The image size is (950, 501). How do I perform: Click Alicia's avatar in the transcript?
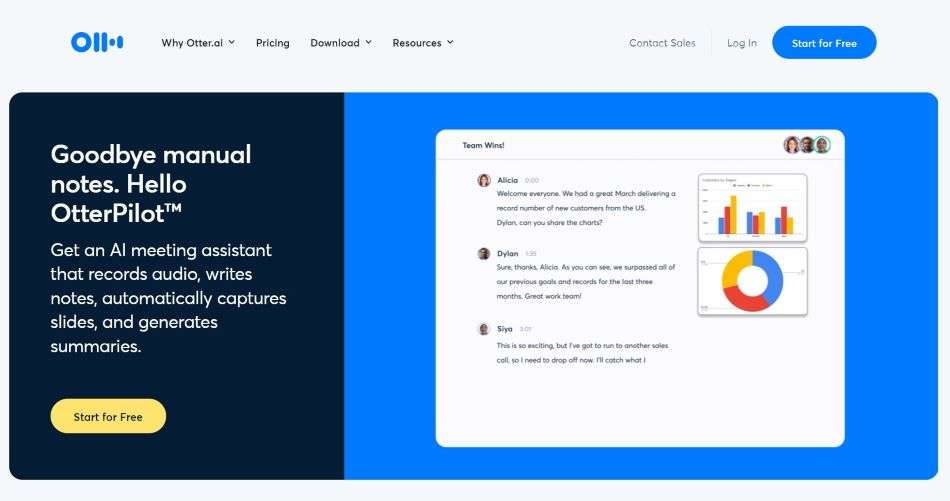pyautogui.click(x=483, y=180)
